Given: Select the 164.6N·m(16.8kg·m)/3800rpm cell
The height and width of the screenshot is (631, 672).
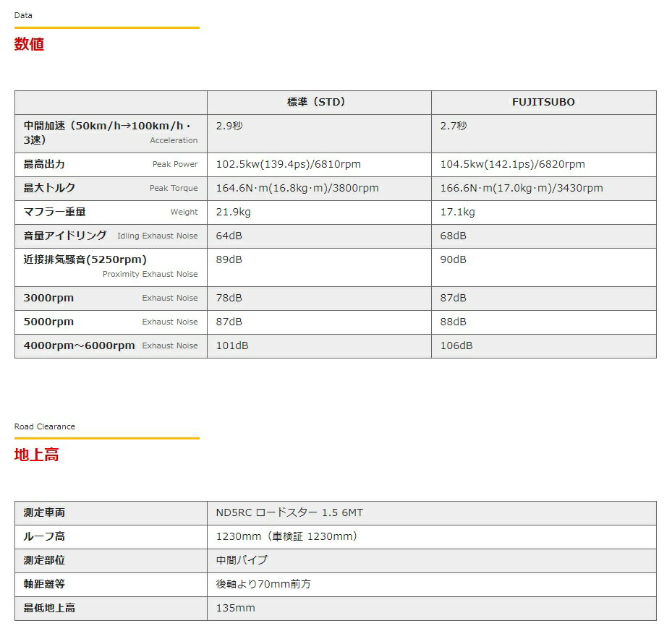Looking at the screenshot, I should pyautogui.click(x=297, y=188).
